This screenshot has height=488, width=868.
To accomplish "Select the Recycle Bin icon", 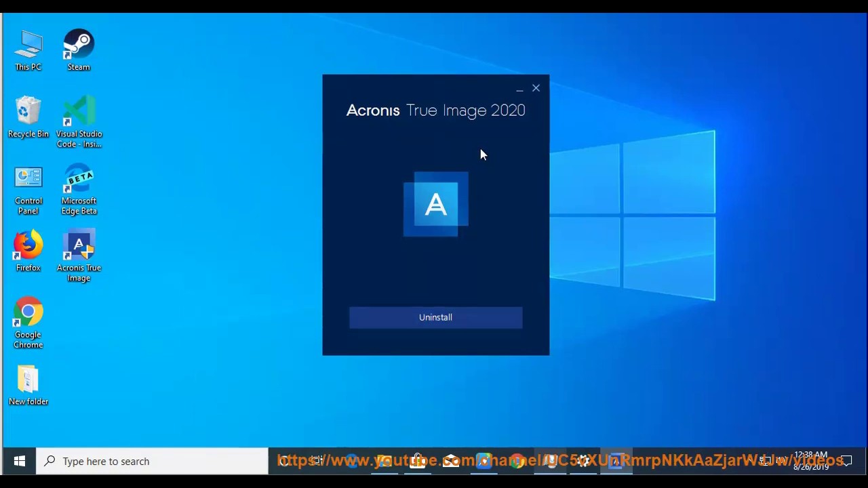I will [28, 117].
